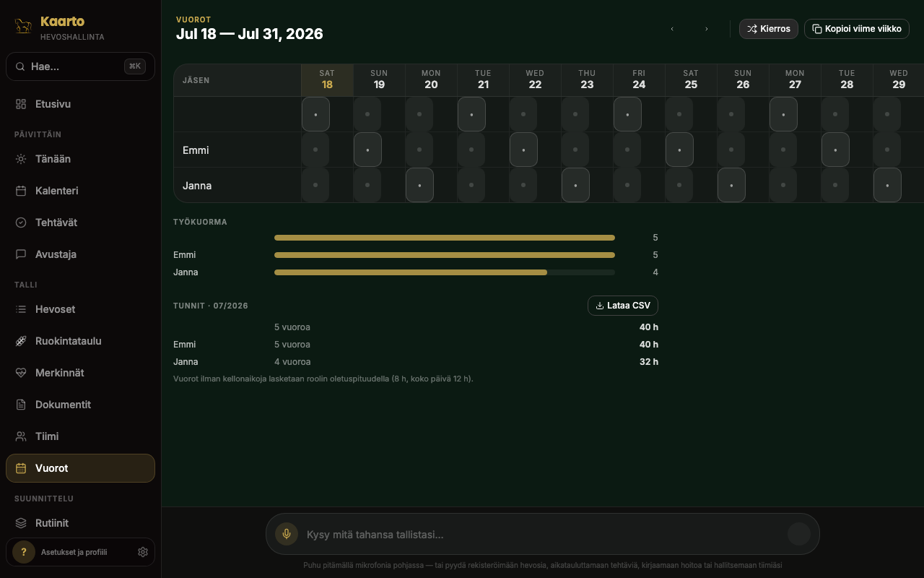Click Janna's 32 h total
The height and width of the screenshot is (578, 924).
649,362
